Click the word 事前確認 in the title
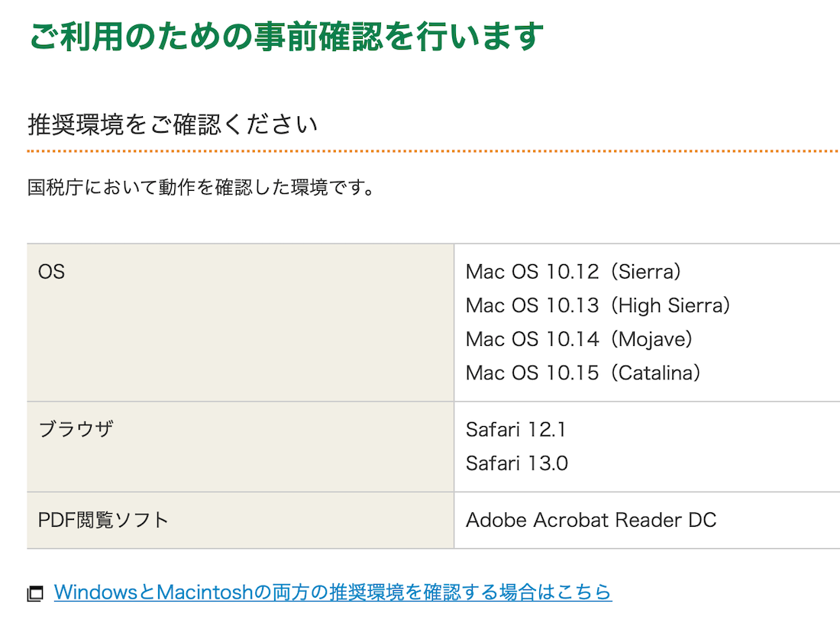This screenshot has height=639, width=840. coord(318,37)
